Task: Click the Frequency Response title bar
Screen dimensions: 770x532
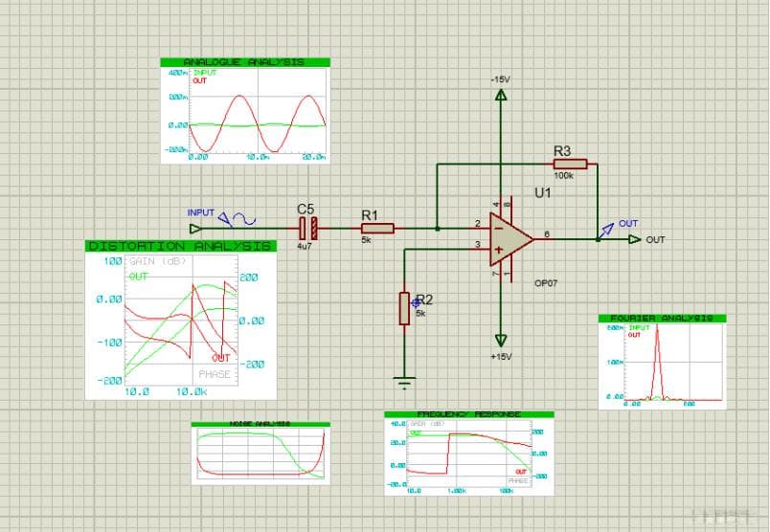Action: tap(469, 414)
